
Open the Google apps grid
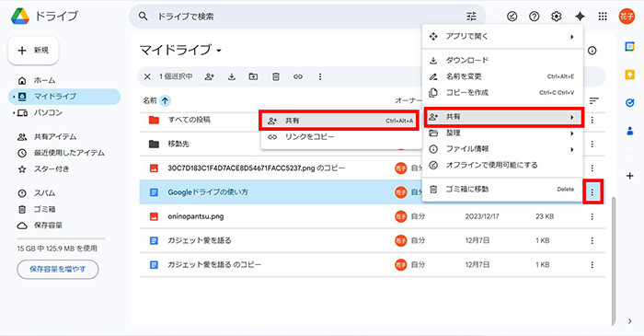pos(603,17)
